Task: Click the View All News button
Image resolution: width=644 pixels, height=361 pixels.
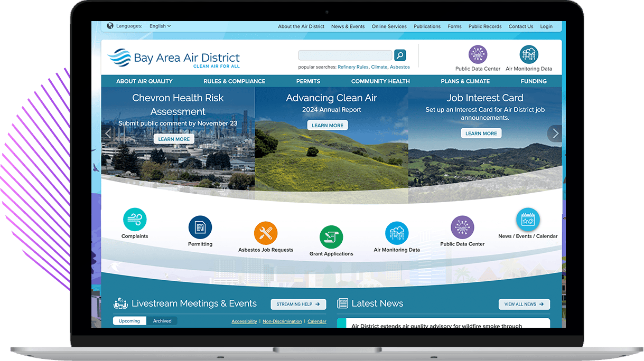Action: (x=524, y=304)
